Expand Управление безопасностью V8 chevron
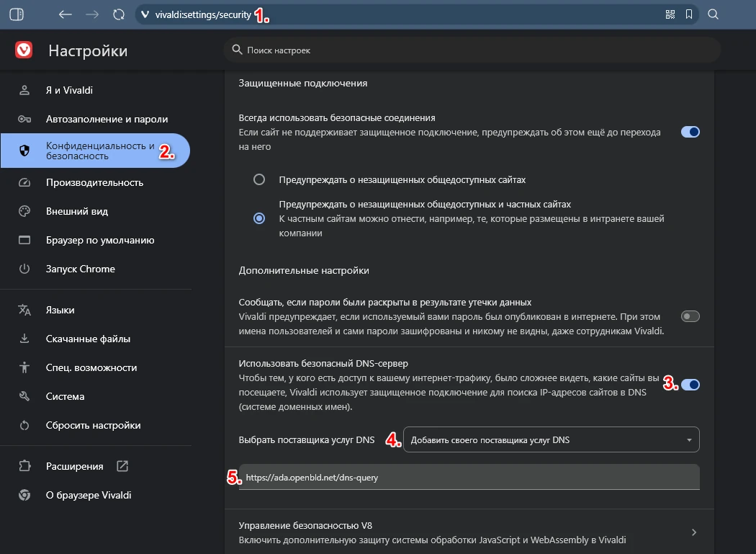The image size is (756, 554). [694, 532]
